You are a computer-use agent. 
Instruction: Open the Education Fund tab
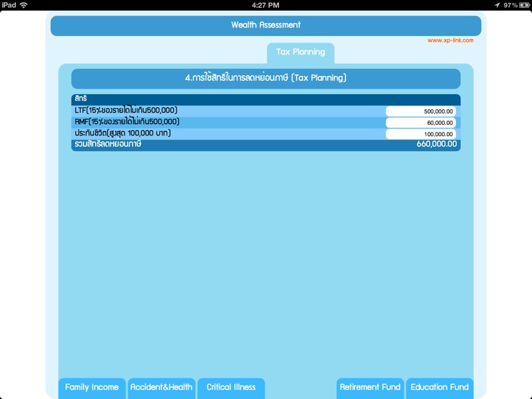[440, 388]
